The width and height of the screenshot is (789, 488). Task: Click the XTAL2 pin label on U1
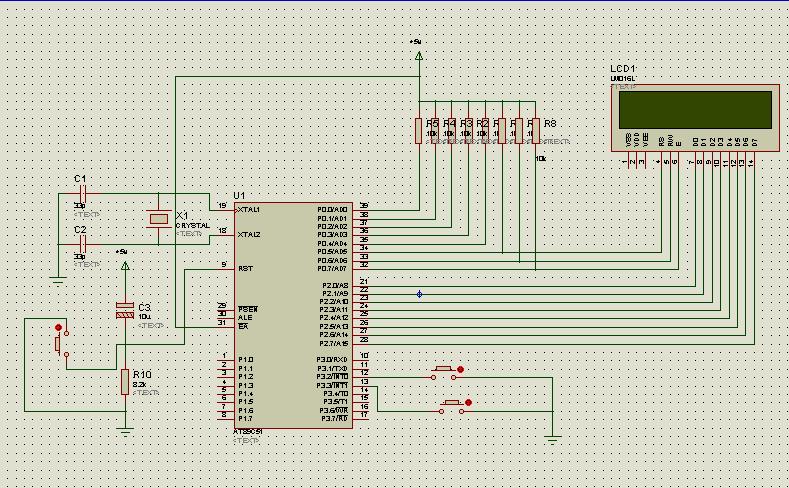(249, 234)
